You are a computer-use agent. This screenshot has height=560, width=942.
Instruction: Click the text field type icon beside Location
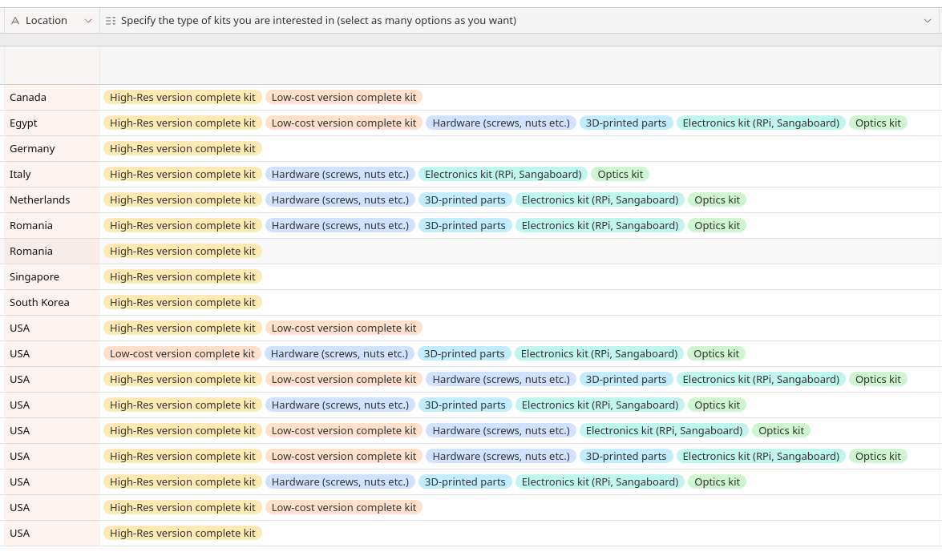coord(15,21)
